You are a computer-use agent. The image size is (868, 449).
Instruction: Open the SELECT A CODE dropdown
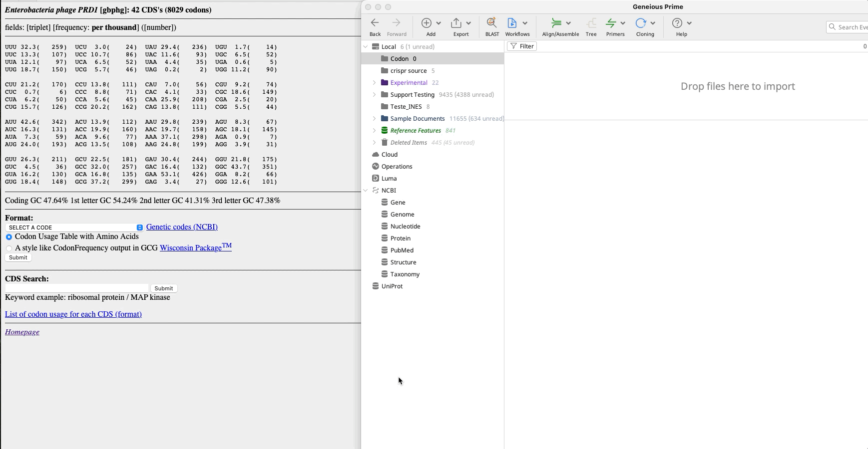point(74,227)
